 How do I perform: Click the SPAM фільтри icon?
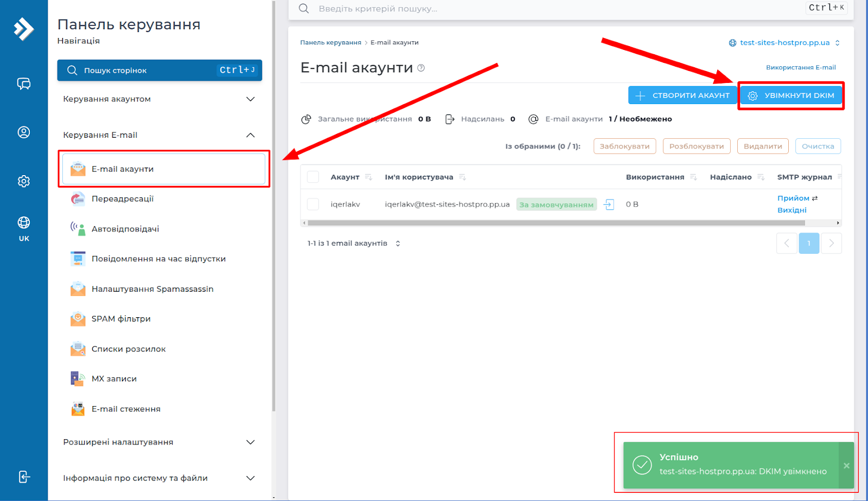click(x=78, y=319)
